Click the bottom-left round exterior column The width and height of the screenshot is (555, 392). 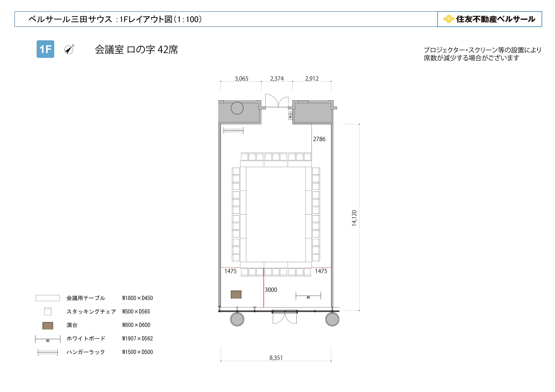[x=237, y=319]
